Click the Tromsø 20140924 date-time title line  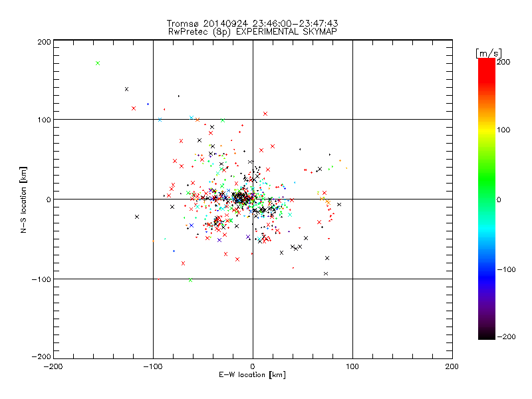(252, 23)
